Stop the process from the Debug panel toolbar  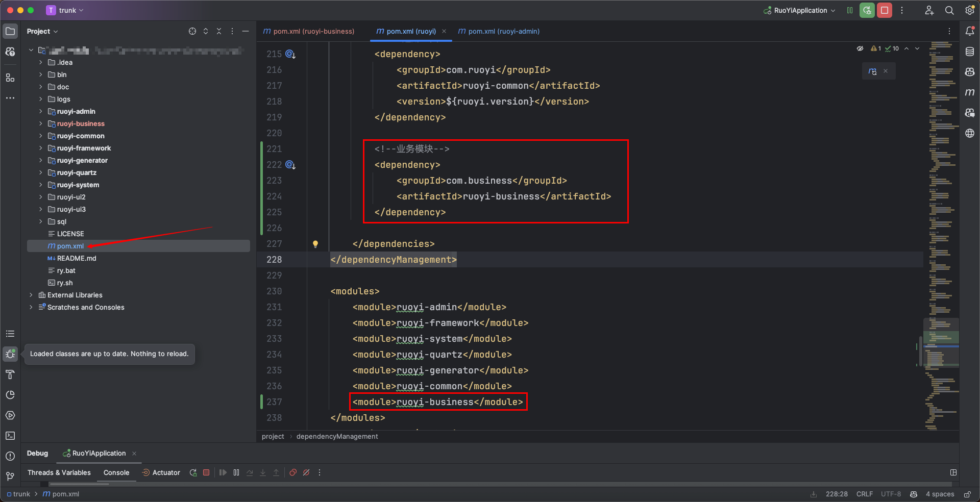click(x=206, y=472)
